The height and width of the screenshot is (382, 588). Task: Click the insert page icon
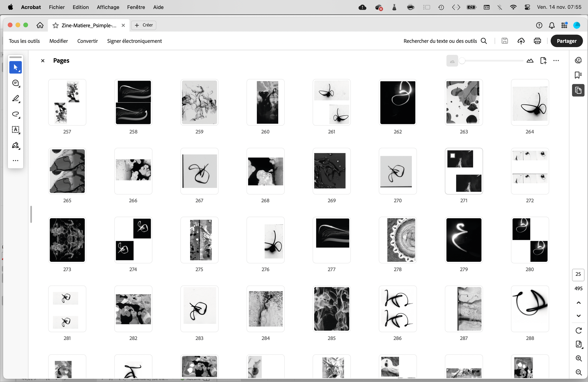(x=543, y=60)
